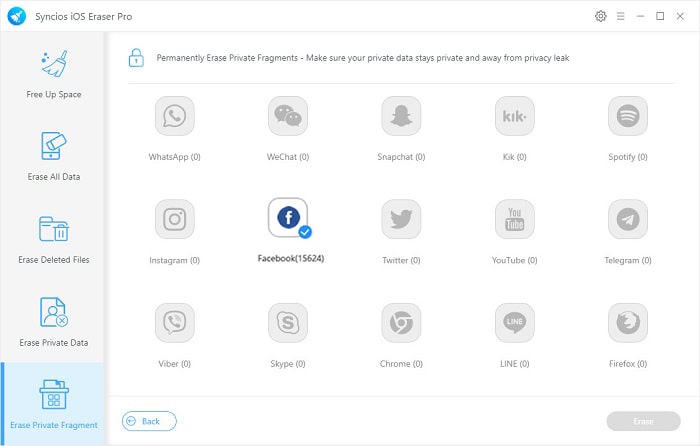The width and height of the screenshot is (700, 446).
Task: Click the Viber (0) label
Action: pyautogui.click(x=175, y=364)
